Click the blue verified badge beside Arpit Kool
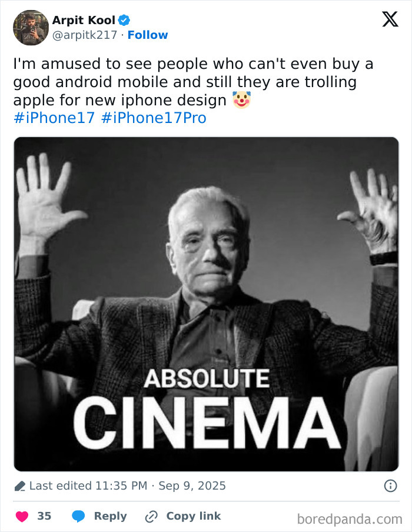The image size is (412, 532). point(124,19)
